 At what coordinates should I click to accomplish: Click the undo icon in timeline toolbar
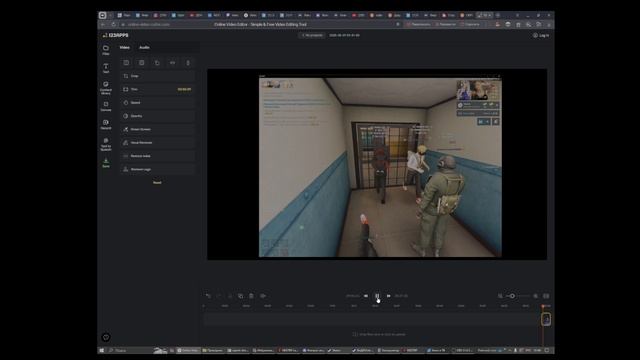(x=208, y=296)
